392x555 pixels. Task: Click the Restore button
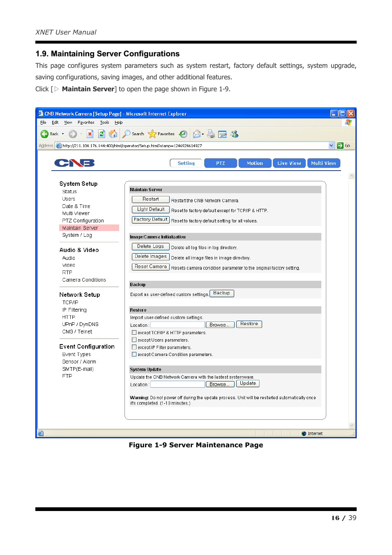point(249,324)
